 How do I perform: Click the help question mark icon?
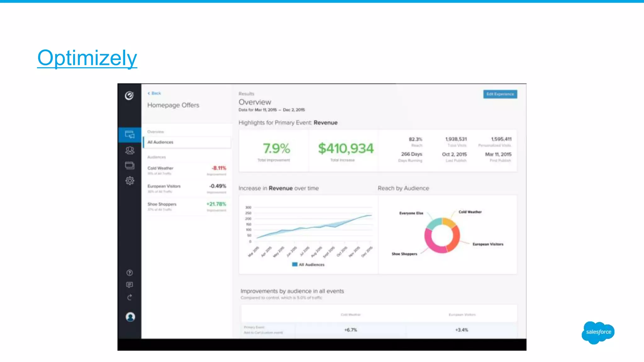[x=130, y=272]
